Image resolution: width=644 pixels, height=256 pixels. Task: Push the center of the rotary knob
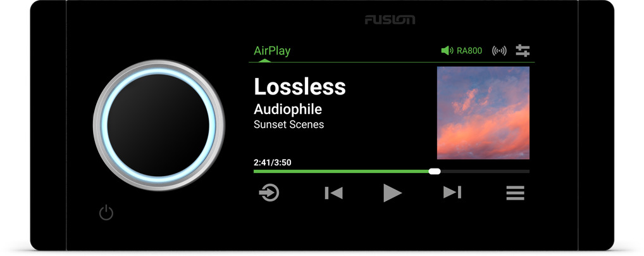pos(159,125)
